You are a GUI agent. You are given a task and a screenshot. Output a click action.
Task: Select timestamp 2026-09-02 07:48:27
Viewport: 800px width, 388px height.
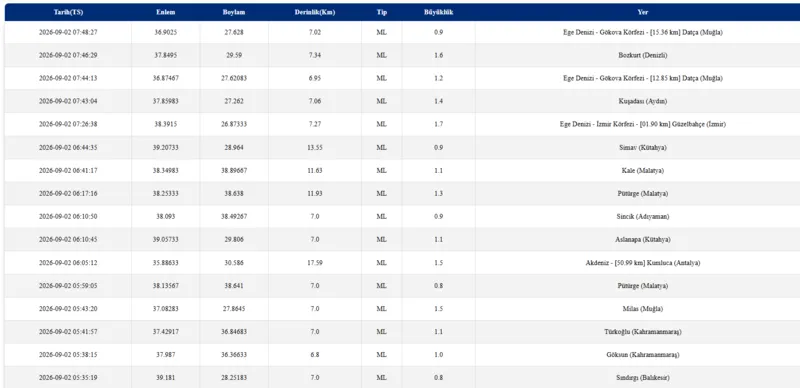pyautogui.click(x=68, y=32)
